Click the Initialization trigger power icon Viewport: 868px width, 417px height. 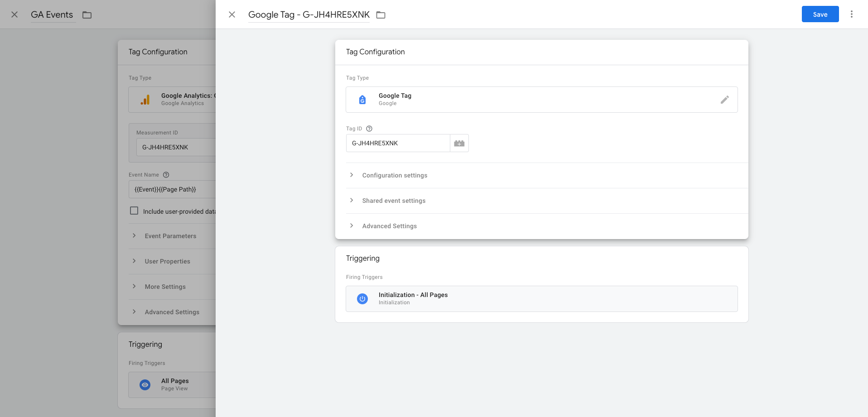pyautogui.click(x=362, y=299)
